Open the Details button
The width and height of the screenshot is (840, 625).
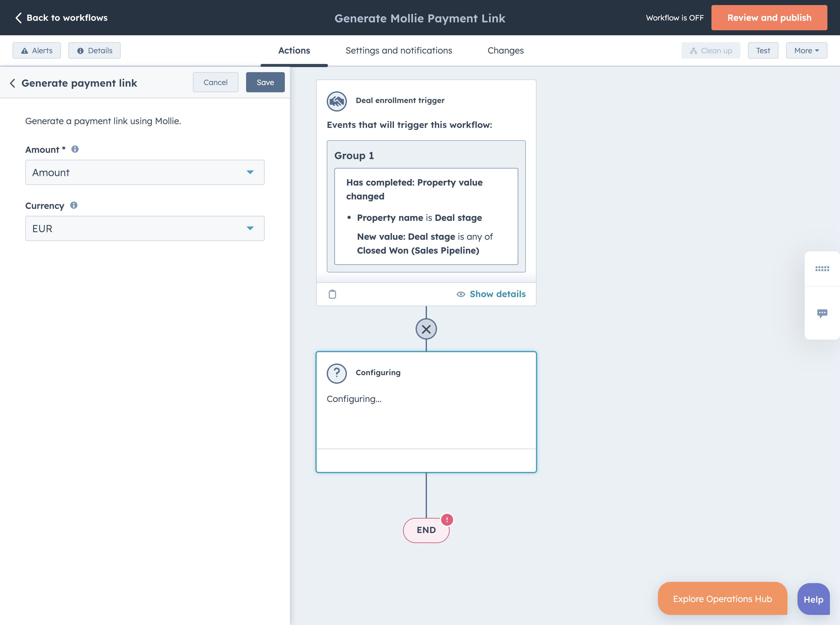pyautogui.click(x=95, y=51)
